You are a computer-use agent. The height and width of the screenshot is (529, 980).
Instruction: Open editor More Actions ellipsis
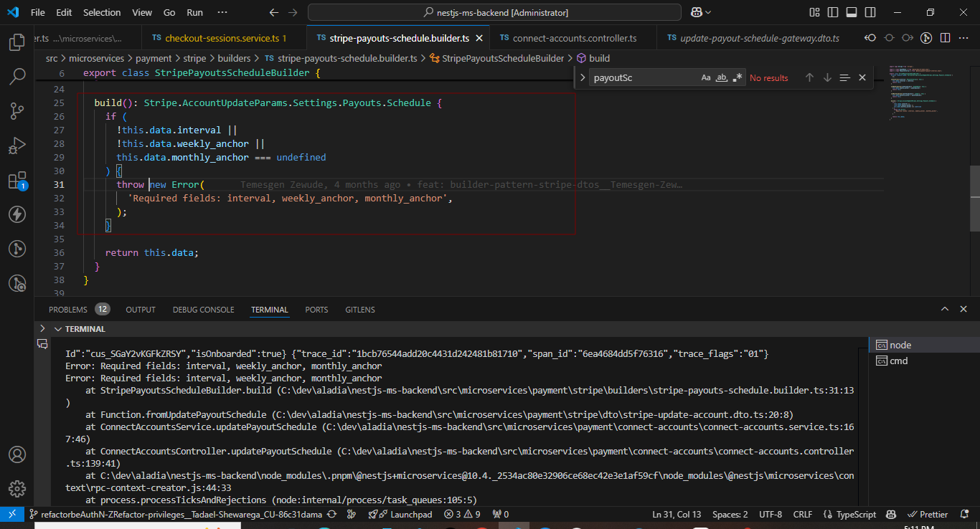coord(963,38)
